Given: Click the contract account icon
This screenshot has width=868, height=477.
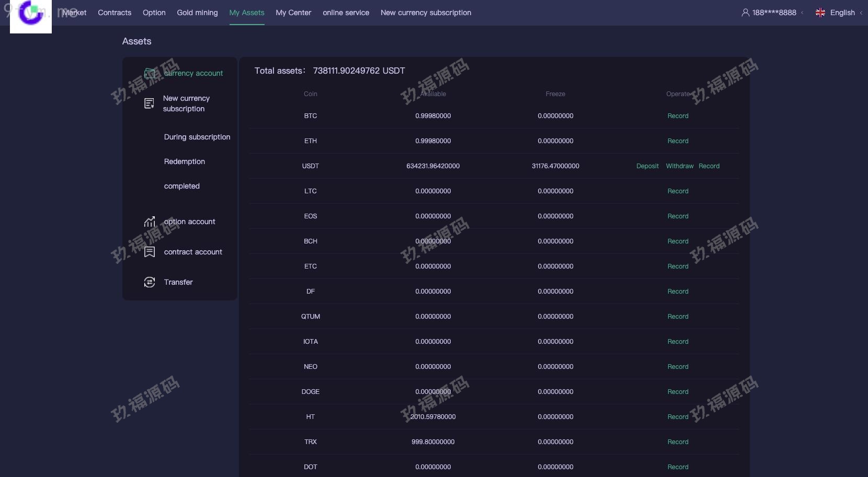Looking at the screenshot, I should click(150, 252).
